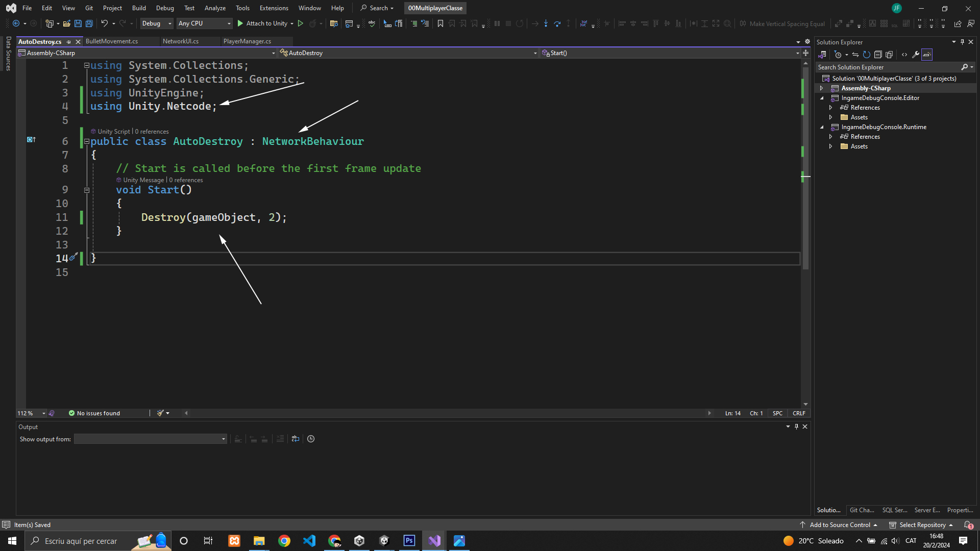Open Properties wrench icon in Solution Explorer
This screenshot has width=980, height=551.
click(x=916, y=55)
